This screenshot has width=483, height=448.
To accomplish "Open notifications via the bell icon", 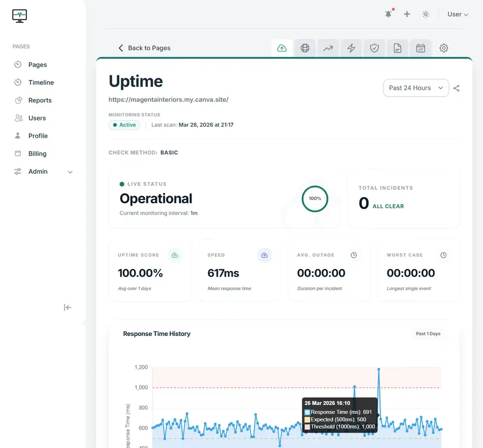I will pos(388,14).
